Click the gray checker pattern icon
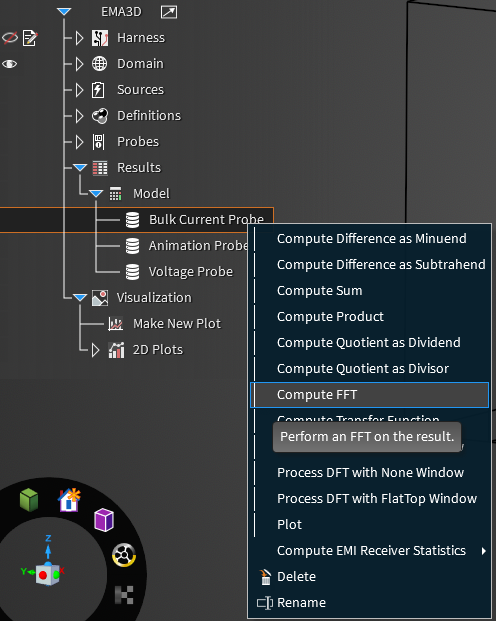This screenshot has width=496, height=621. tap(124, 595)
